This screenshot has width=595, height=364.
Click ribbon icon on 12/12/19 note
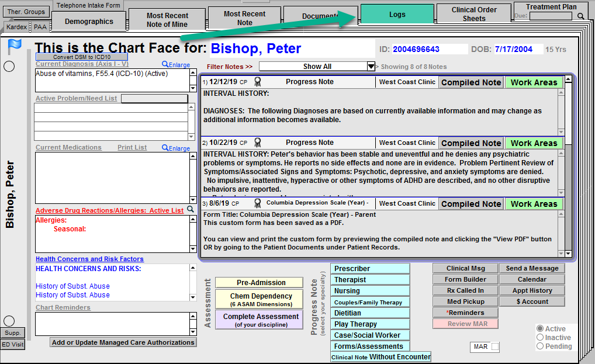(257, 82)
